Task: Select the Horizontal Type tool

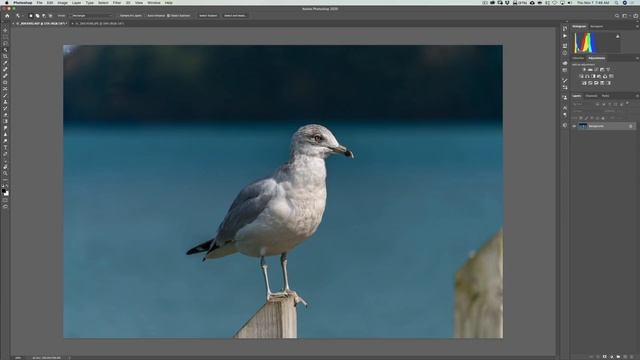Action: click(x=5, y=148)
